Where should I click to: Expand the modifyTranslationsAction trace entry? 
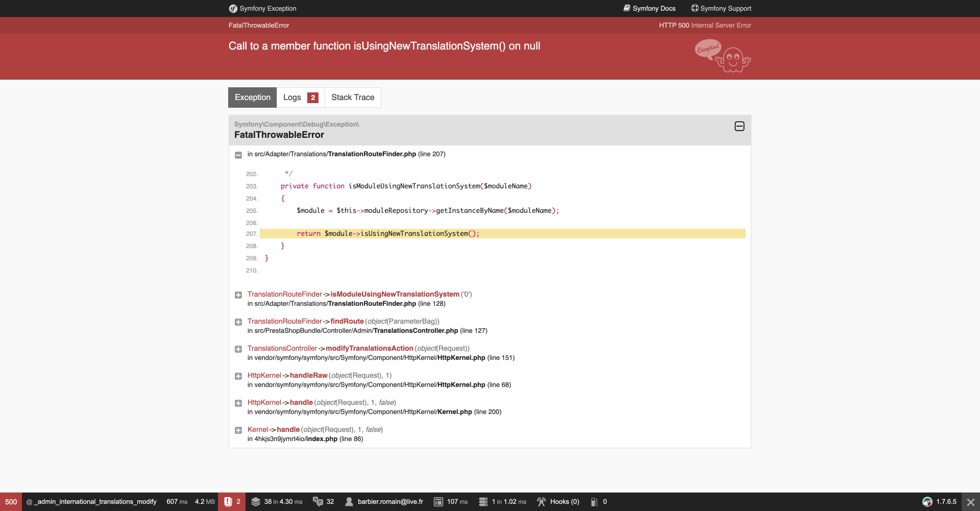[x=238, y=349]
